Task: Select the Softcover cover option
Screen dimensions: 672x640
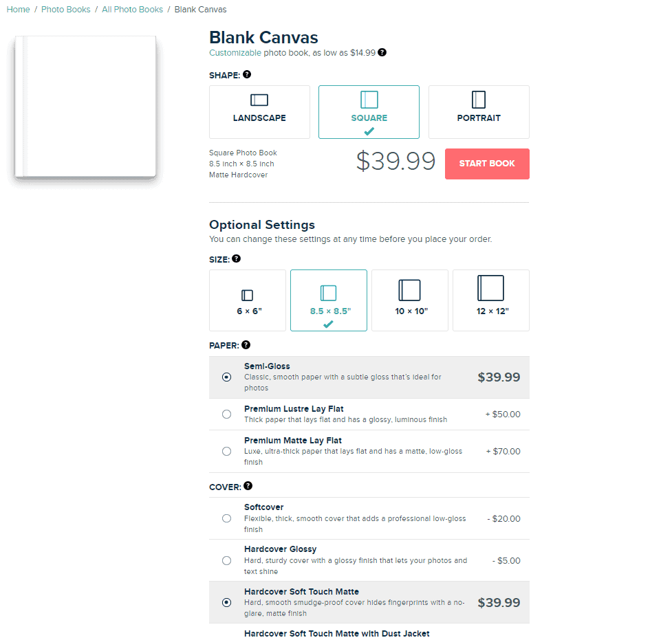Action: pyautogui.click(x=227, y=518)
